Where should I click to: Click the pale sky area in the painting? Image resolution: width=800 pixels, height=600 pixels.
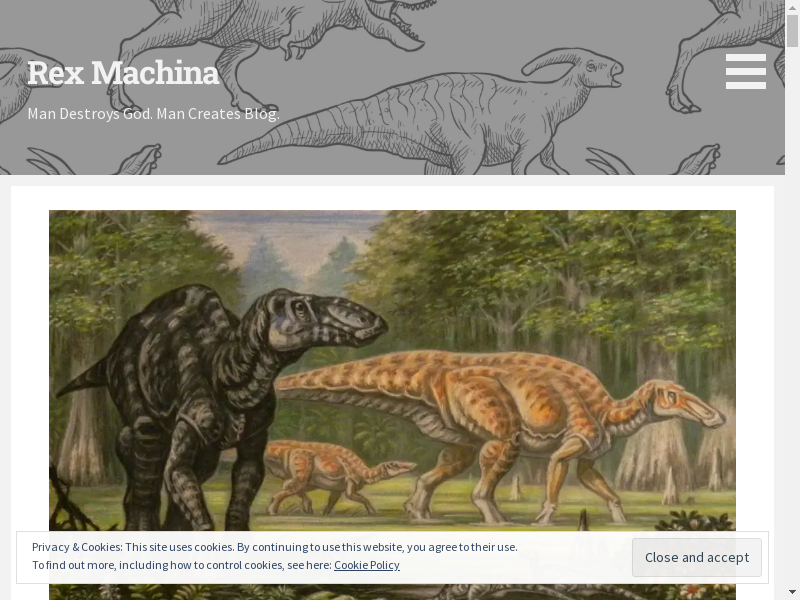click(x=290, y=240)
